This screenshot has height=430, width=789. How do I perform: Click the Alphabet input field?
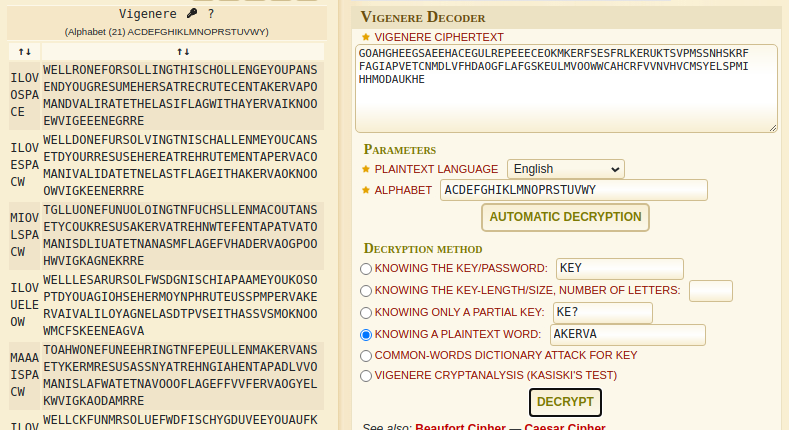pos(573,190)
